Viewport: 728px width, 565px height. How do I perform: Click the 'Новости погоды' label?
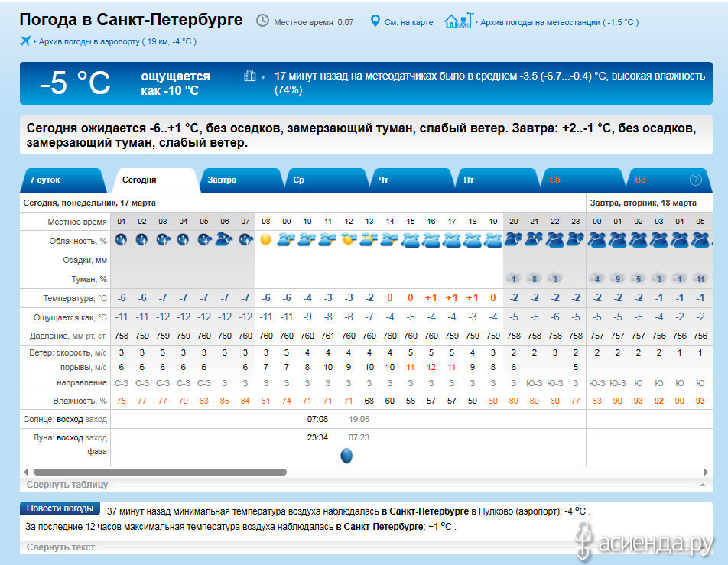click(x=60, y=508)
